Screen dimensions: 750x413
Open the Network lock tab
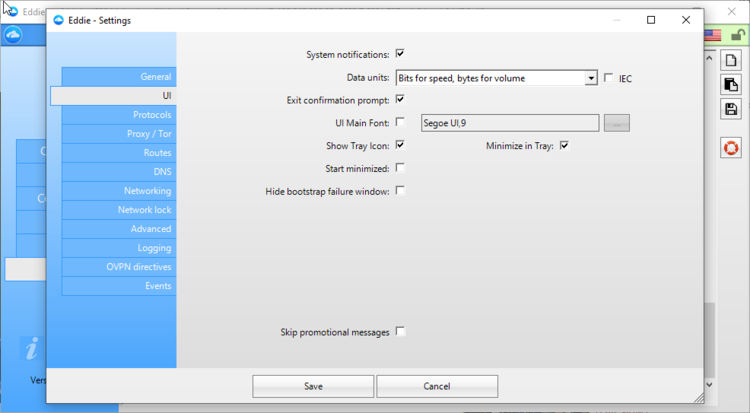point(119,210)
